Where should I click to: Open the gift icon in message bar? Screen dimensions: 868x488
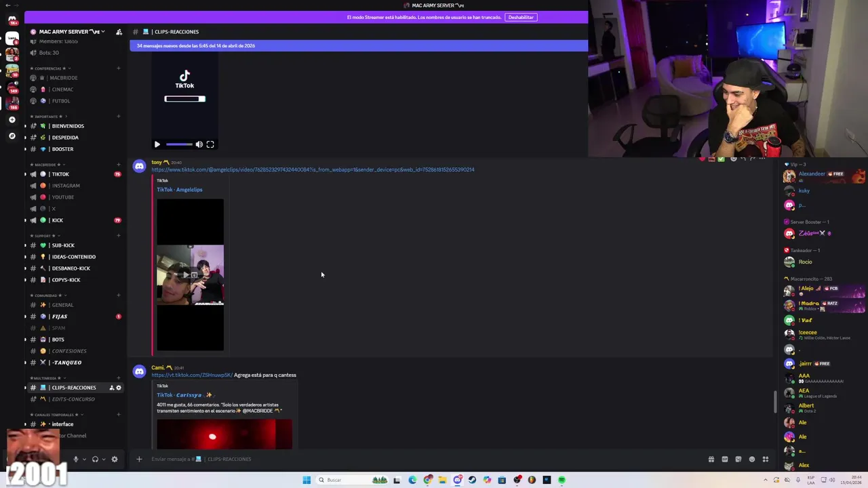point(711,459)
